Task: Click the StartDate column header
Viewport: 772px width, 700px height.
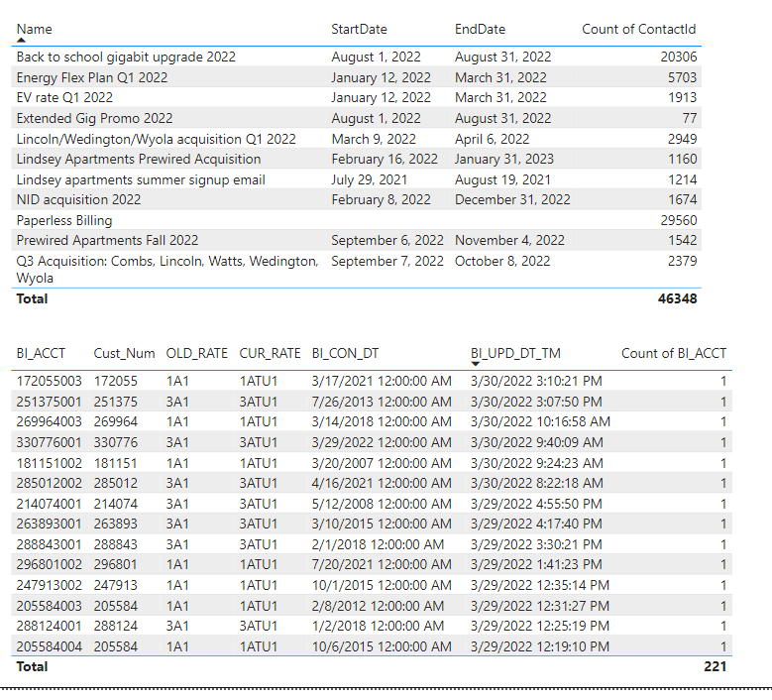Action: (359, 30)
